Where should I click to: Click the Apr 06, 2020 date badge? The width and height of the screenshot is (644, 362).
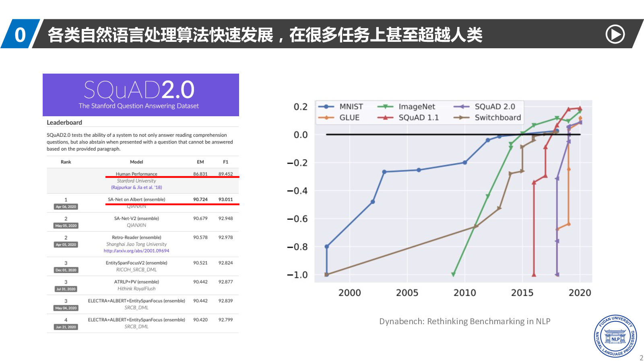pyautogui.click(x=66, y=207)
